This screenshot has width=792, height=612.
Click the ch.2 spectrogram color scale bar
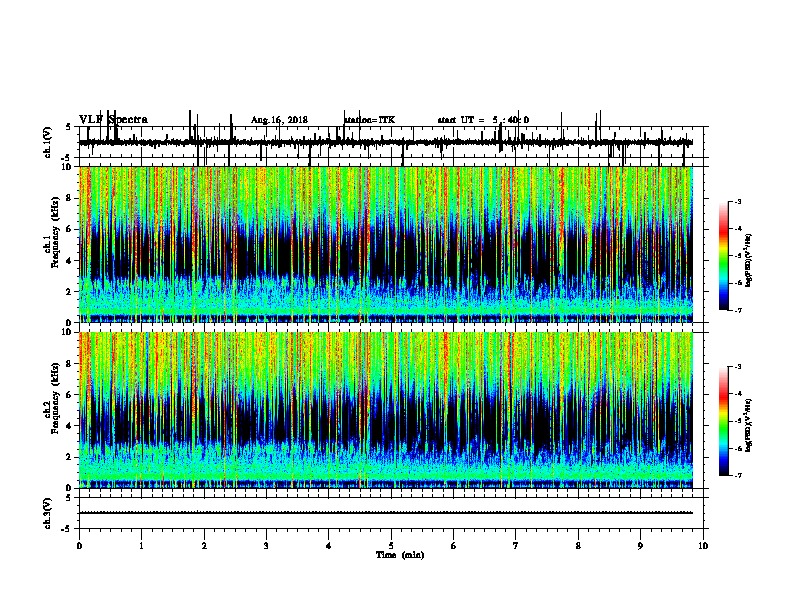724,421
